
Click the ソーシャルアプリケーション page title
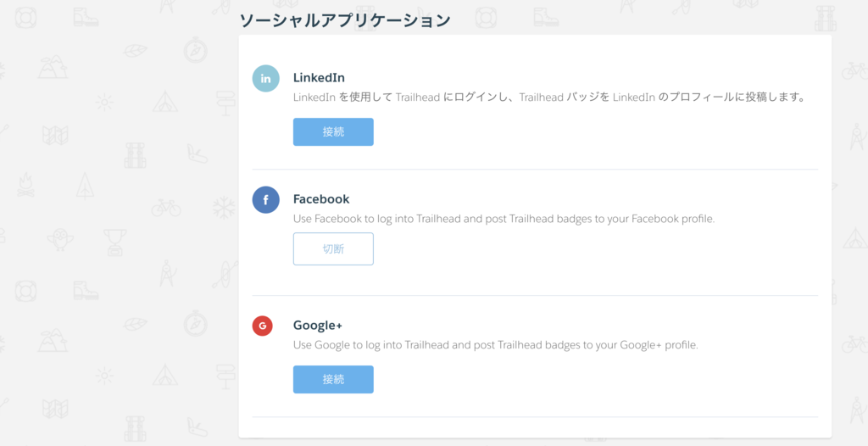(345, 20)
